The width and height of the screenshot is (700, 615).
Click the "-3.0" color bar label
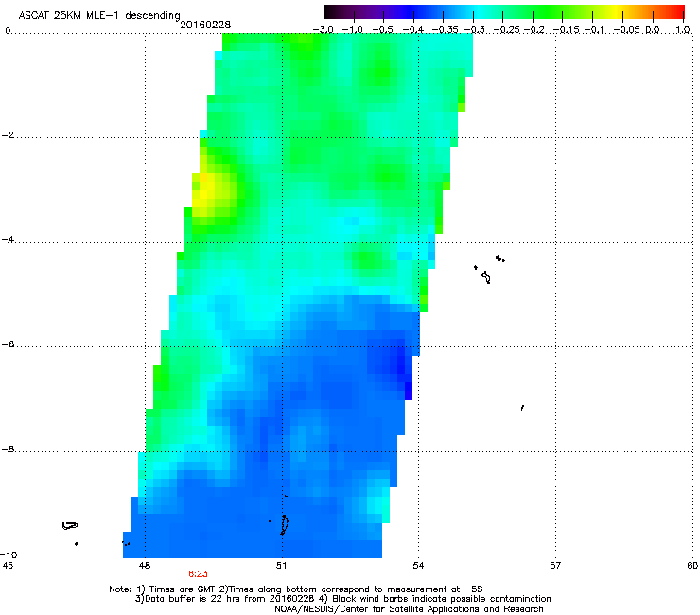click(323, 30)
